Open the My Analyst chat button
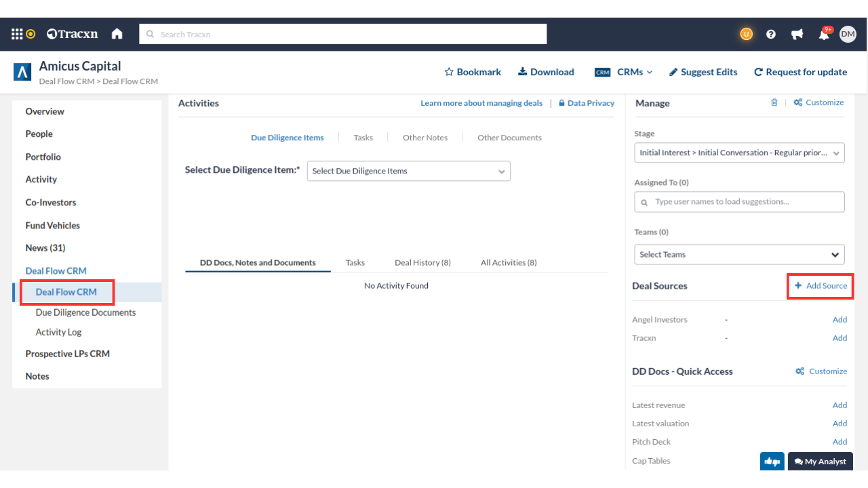This screenshot has height=488, width=868. [820, 462]
